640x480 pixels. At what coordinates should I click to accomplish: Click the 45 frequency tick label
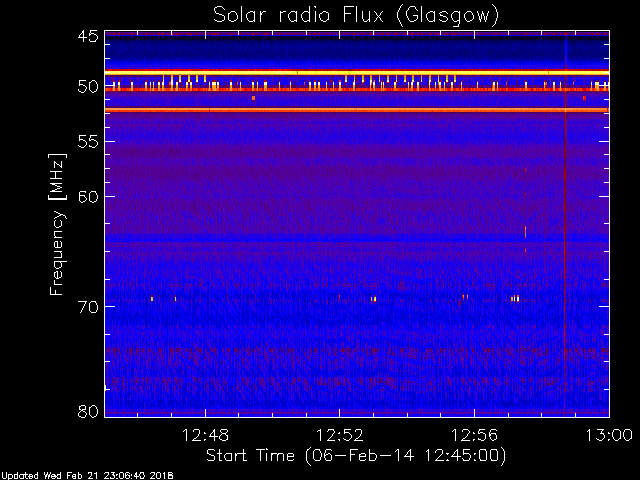pyautogui.click(x=88, y=37)
